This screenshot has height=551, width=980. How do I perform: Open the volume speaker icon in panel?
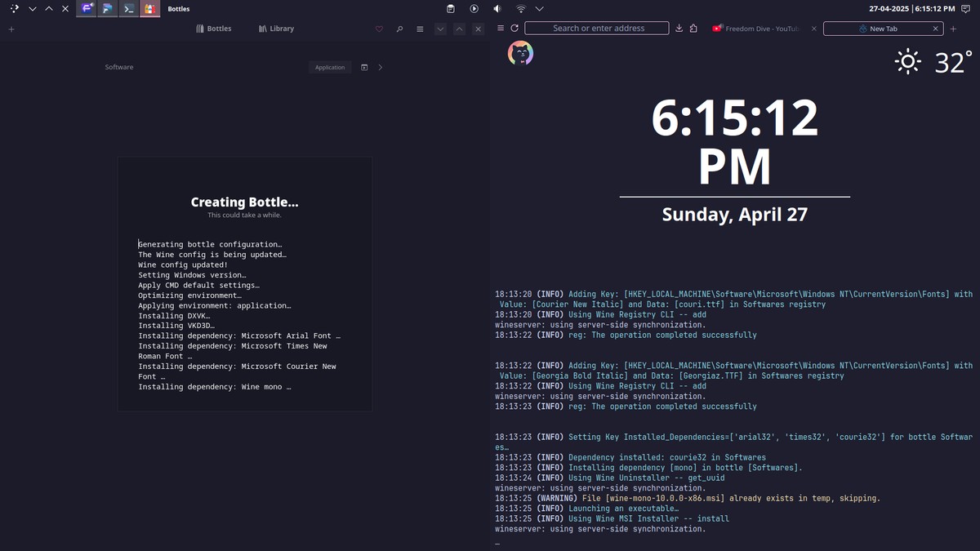497,9
